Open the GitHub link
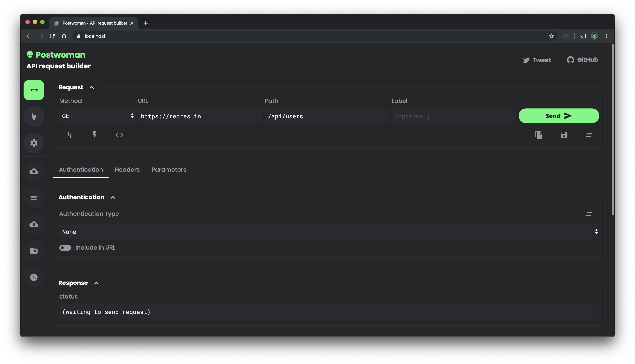This screenshot has width=635, height=364. (x=582, y=60)
